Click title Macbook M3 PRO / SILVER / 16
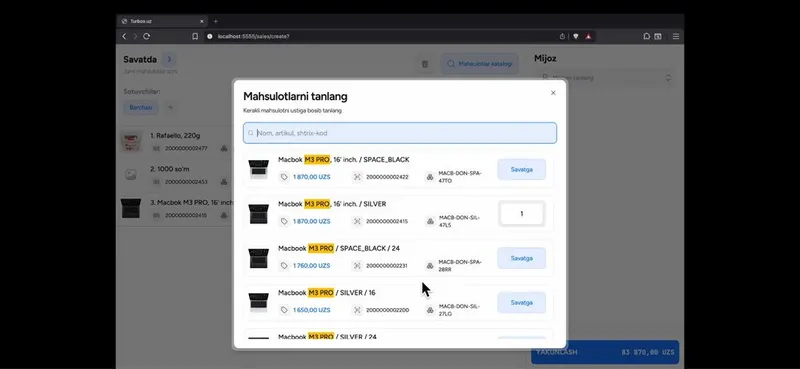Screen dimensions: 800x369 pos(327,292)
